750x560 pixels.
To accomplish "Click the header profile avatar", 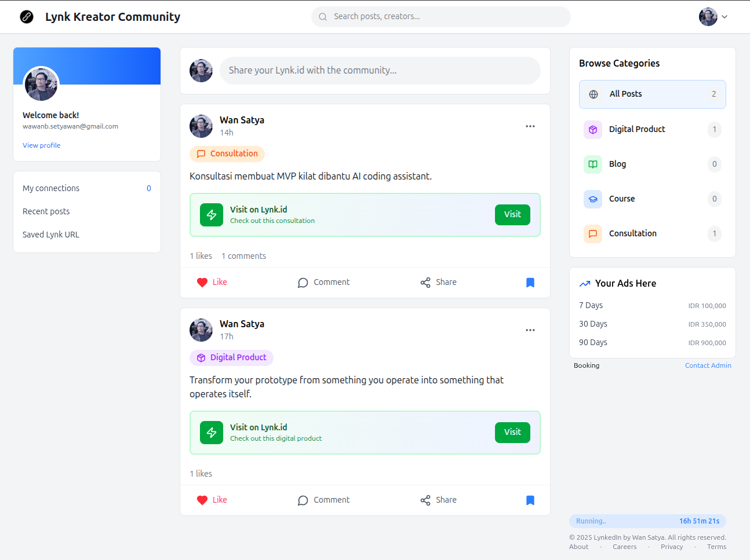I will pyautogui.click(x=708, y=17).
